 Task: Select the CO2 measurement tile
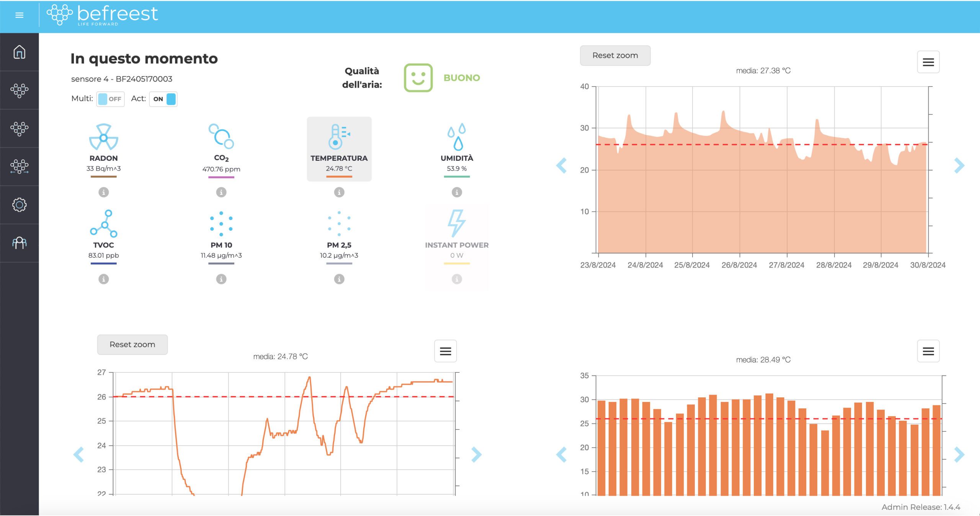click(221, 149)
